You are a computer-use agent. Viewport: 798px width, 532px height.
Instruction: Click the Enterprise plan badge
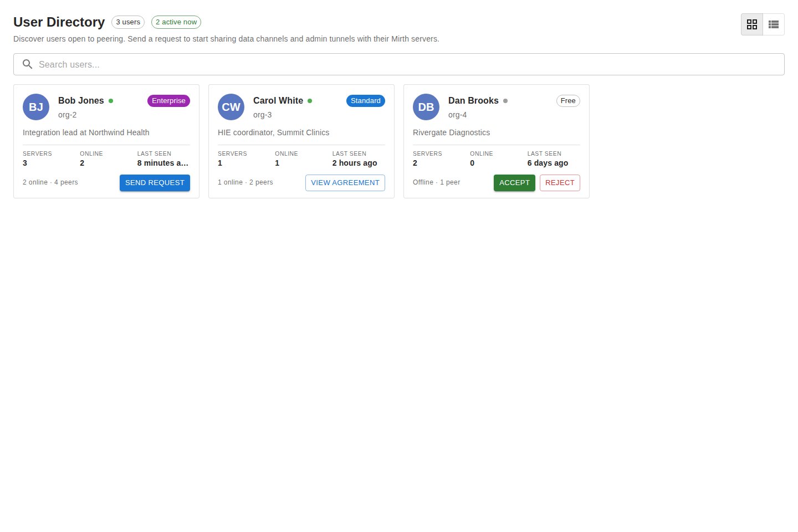click(x=168, y=101)
